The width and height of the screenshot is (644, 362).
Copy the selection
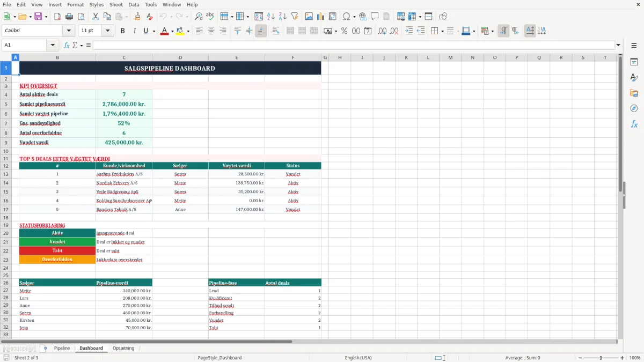pyautogui.click(x=107, y=17)
